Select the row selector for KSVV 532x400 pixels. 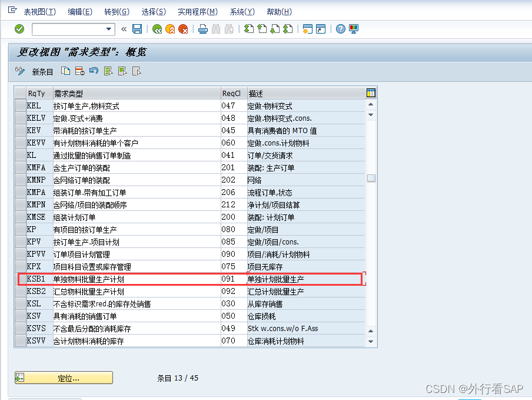click(21, 341)
